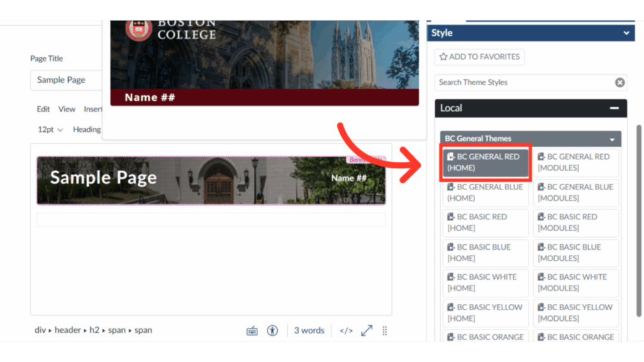Open the Heading style dropdown
644x362 pixels.
[87, 129]
